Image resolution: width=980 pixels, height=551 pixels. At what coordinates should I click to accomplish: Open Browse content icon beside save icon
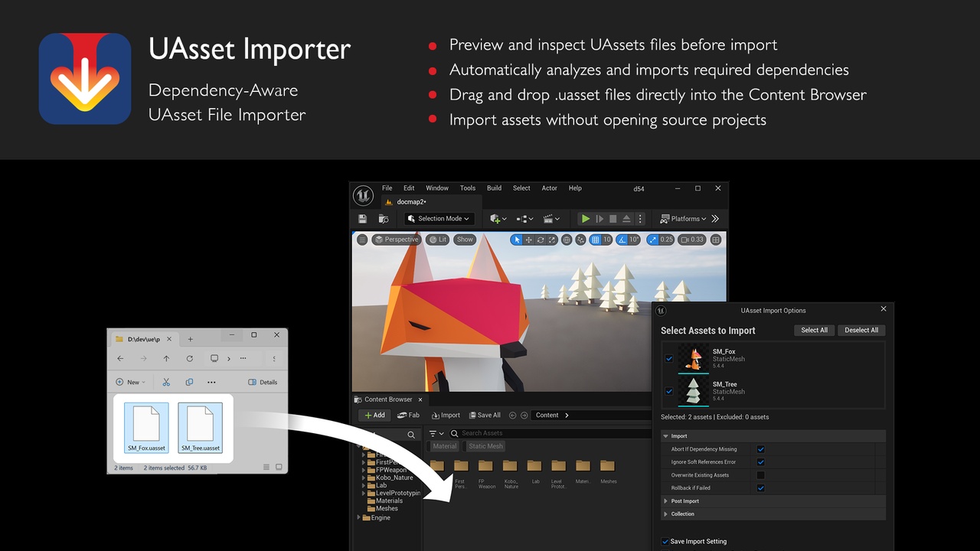[x=383, y=219]
